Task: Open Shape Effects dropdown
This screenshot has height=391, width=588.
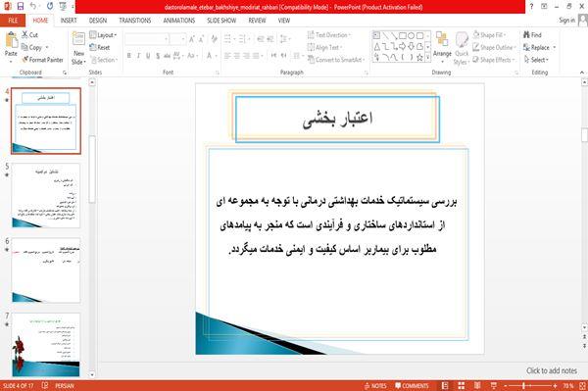Action: click(x=493, y=60)
